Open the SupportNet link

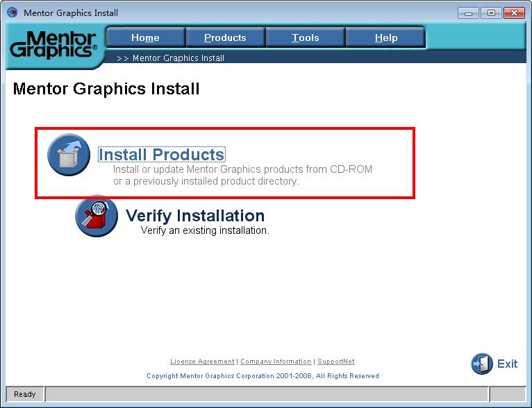336,362
